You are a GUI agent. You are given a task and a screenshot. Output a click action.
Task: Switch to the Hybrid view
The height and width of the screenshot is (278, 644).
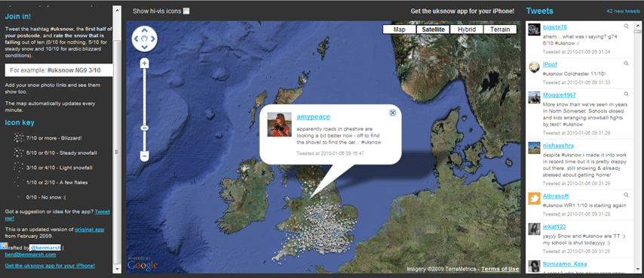click(467, 29)
